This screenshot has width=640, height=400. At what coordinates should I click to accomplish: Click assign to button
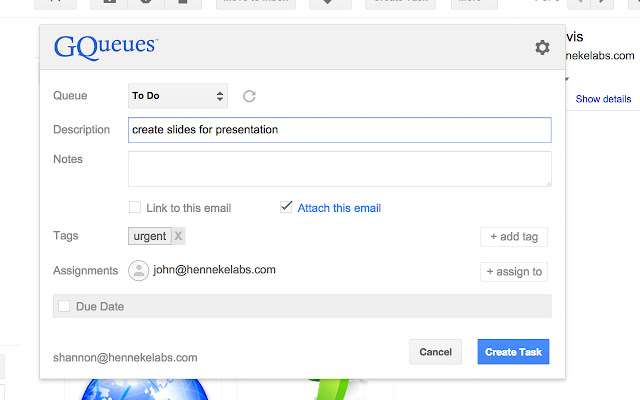[x=514, y=271]
